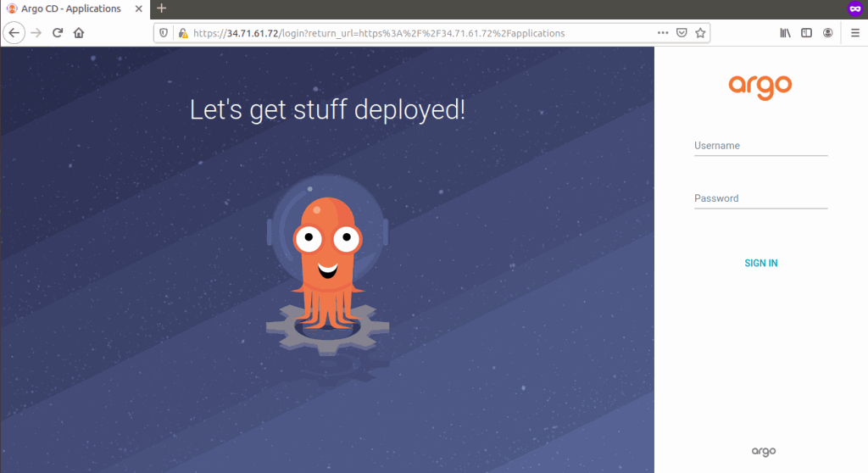The width and height of the screenshot is (868, 473).
Task: Close the Argo CD - Applications tab
Action: point(138,8)
